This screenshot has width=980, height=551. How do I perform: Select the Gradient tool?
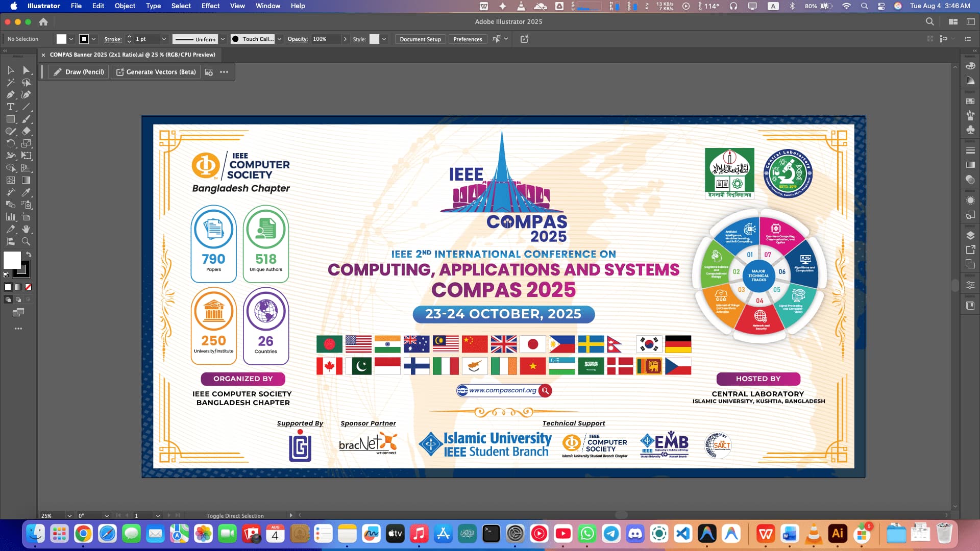point(26,180)
